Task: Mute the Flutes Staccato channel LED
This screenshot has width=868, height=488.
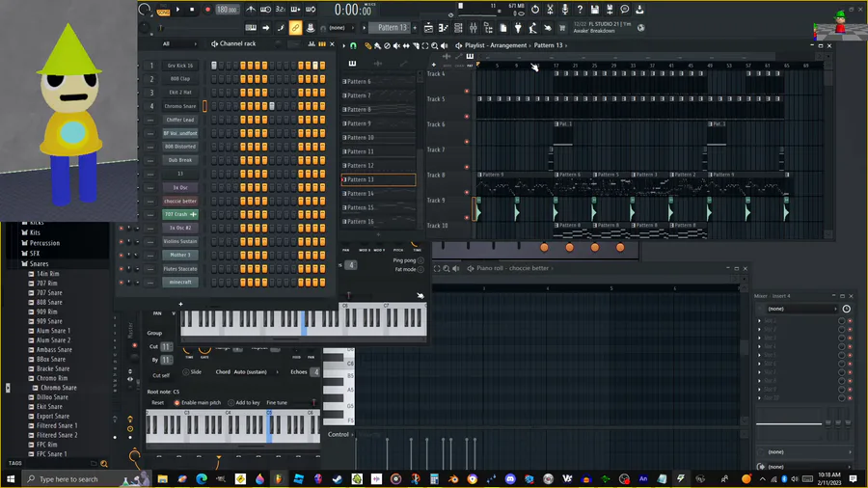Action: pyautogui.click(x=122, y=269)
